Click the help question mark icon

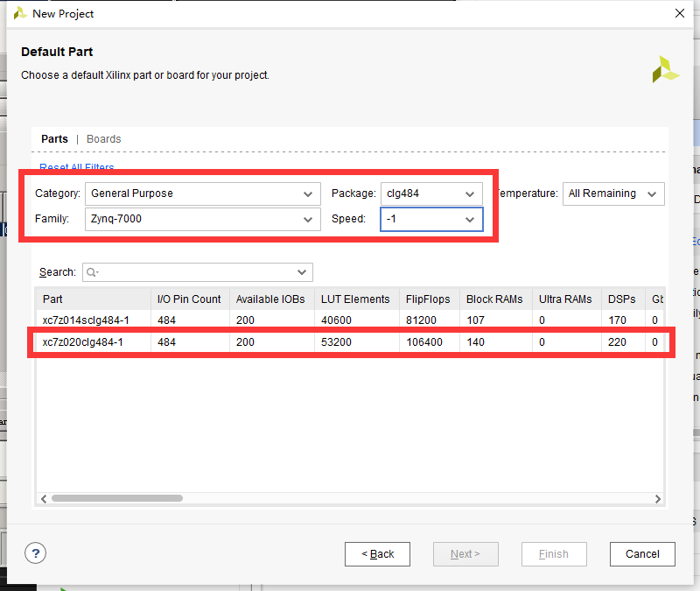coord(35,553)
